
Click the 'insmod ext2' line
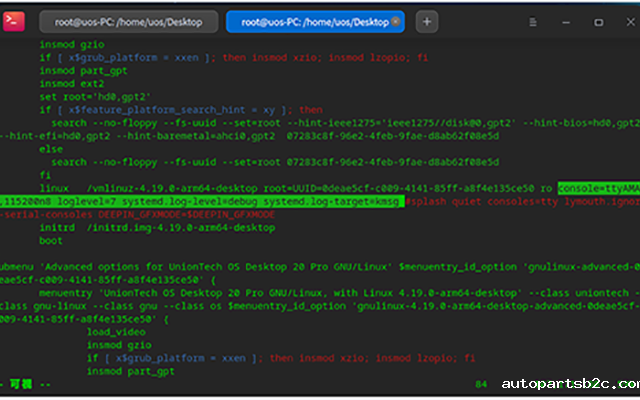coord(76,84)
